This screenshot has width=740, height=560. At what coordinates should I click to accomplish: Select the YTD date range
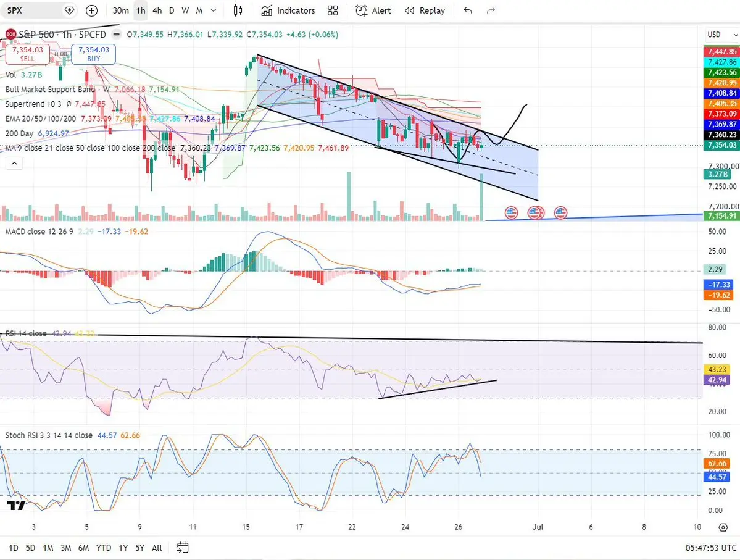pos(103,548)
